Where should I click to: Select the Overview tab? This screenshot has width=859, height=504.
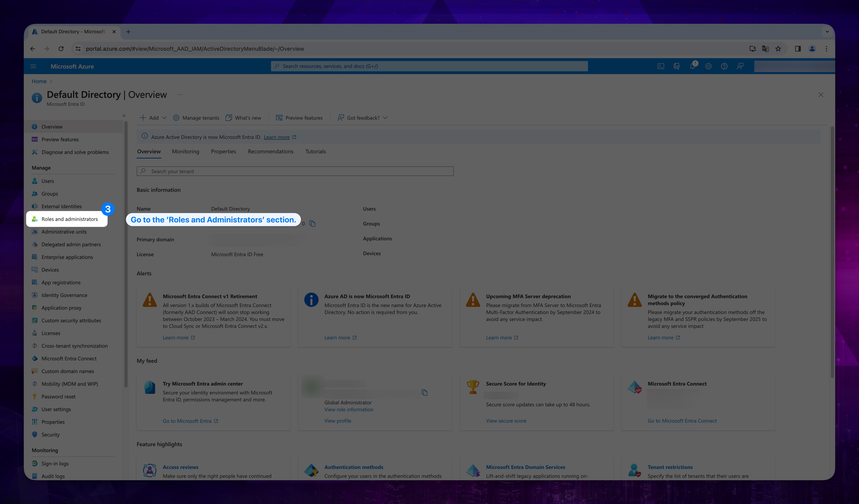click(149, 151)
